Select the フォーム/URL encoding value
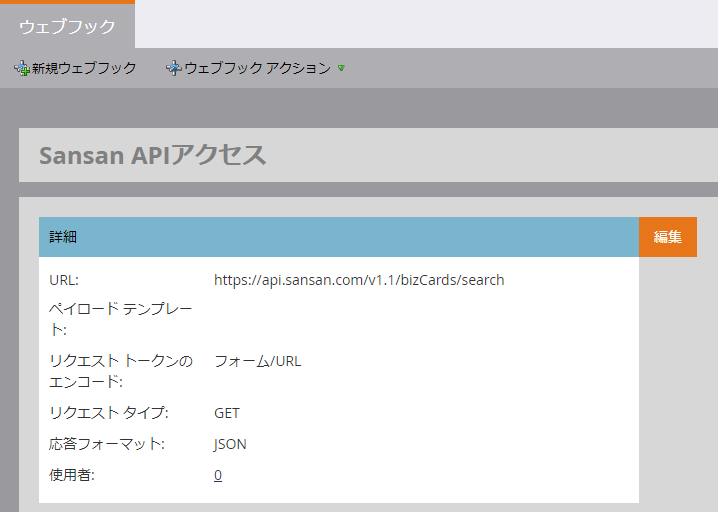The width and height of the screenshot is (718, 512). 257,361
